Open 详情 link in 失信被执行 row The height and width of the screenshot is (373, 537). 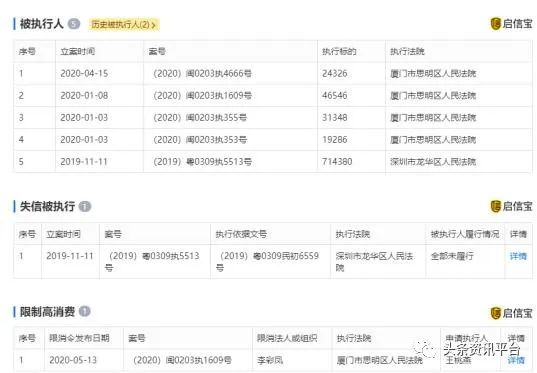[x=518, y=256]
